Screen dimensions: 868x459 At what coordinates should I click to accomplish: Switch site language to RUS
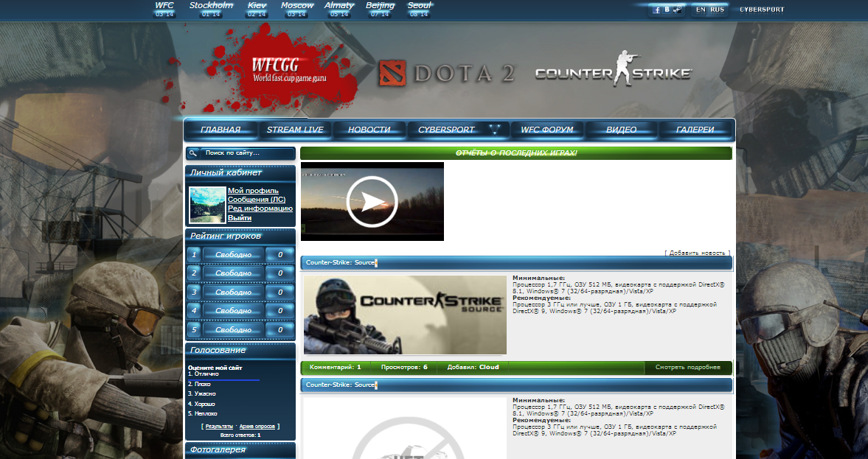click(717, 10)
